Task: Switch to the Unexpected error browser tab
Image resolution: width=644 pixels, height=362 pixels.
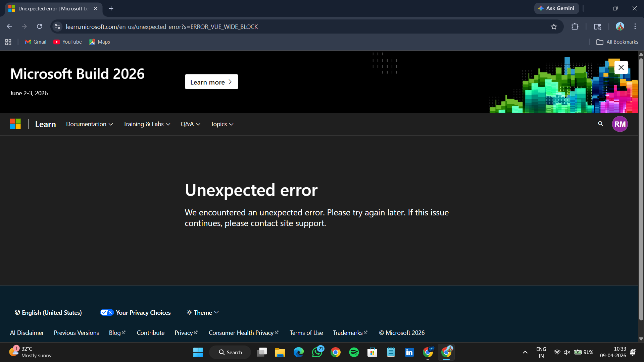Action: click(52, 8)
